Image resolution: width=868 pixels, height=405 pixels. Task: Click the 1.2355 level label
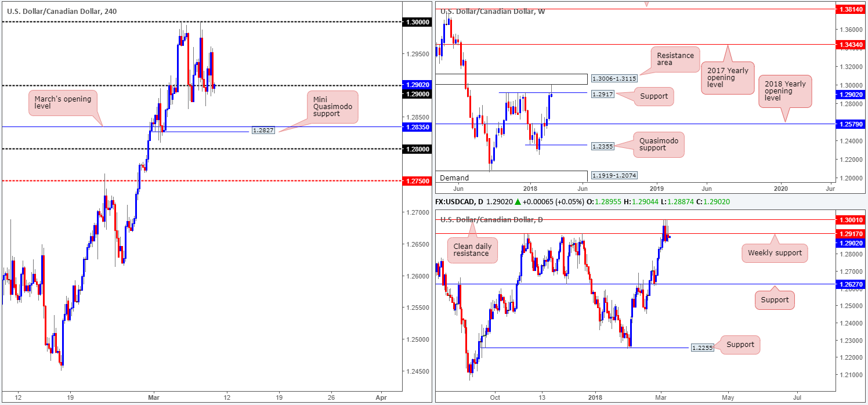602,146
